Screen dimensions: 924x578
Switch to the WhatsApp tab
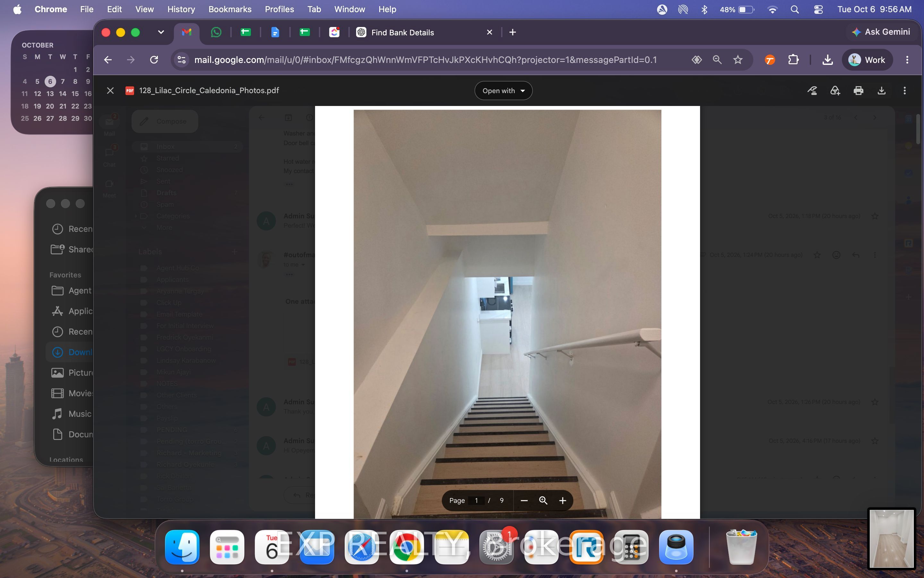[x=216, y=32]
